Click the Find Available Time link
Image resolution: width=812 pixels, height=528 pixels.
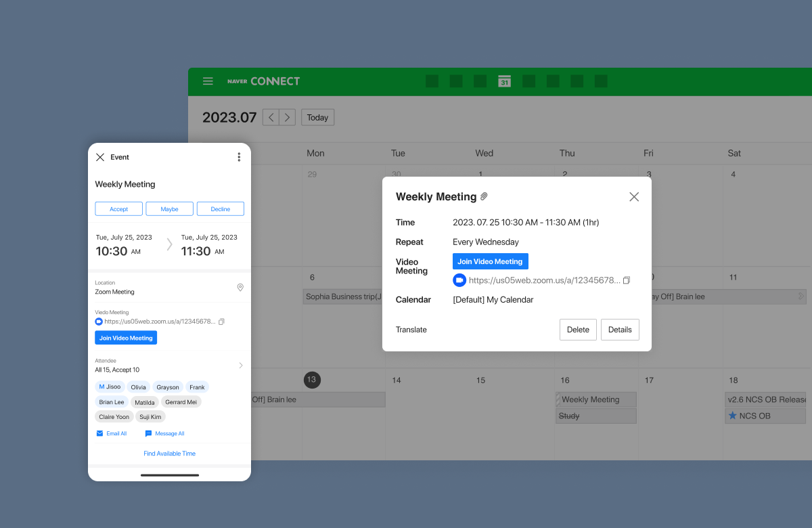pyautogui.click(x=169, y=453)
